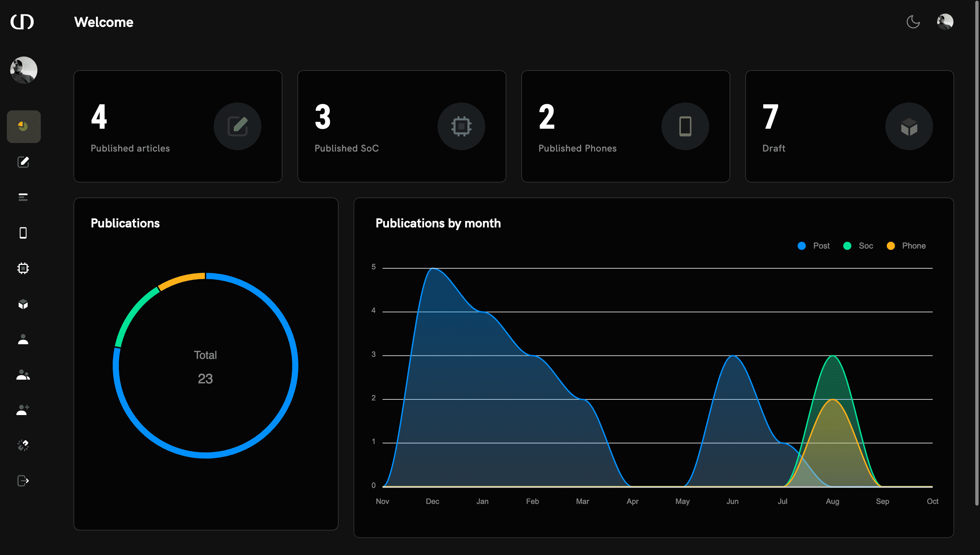Viewport: 980px width, 555px height.
Task: Click the app logo in the top-left
Action: (x=22, y=22)
